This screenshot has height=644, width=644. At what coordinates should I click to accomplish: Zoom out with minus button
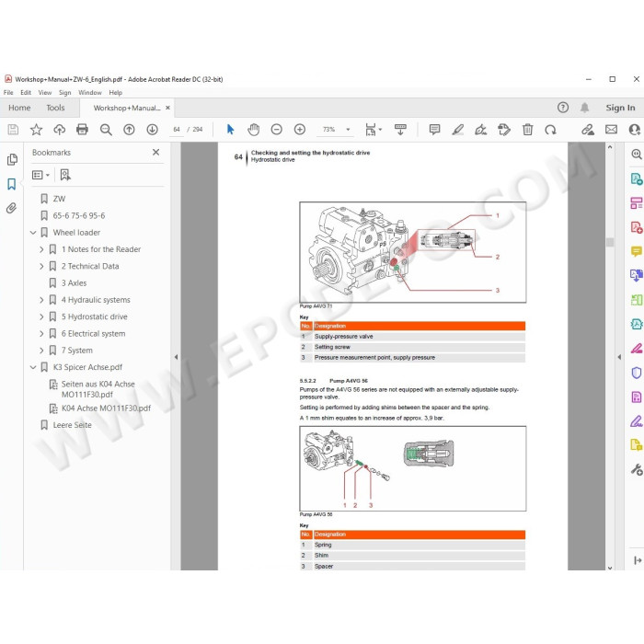276,130
